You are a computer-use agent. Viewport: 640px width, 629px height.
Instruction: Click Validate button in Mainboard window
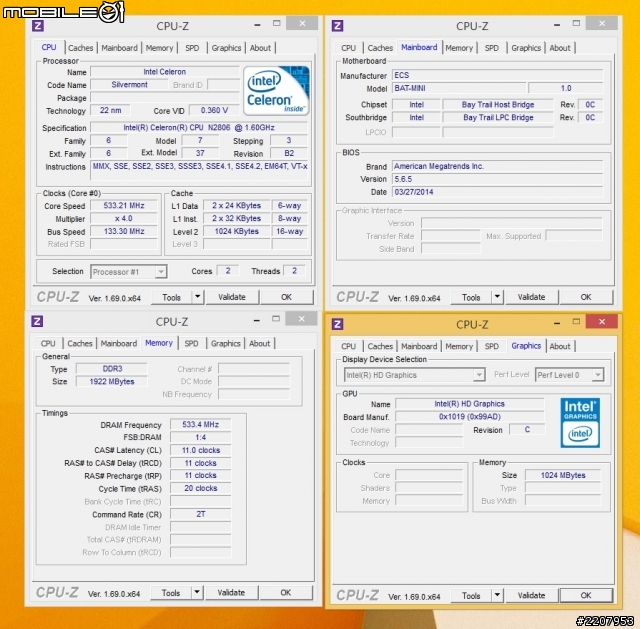coord(531,297)
